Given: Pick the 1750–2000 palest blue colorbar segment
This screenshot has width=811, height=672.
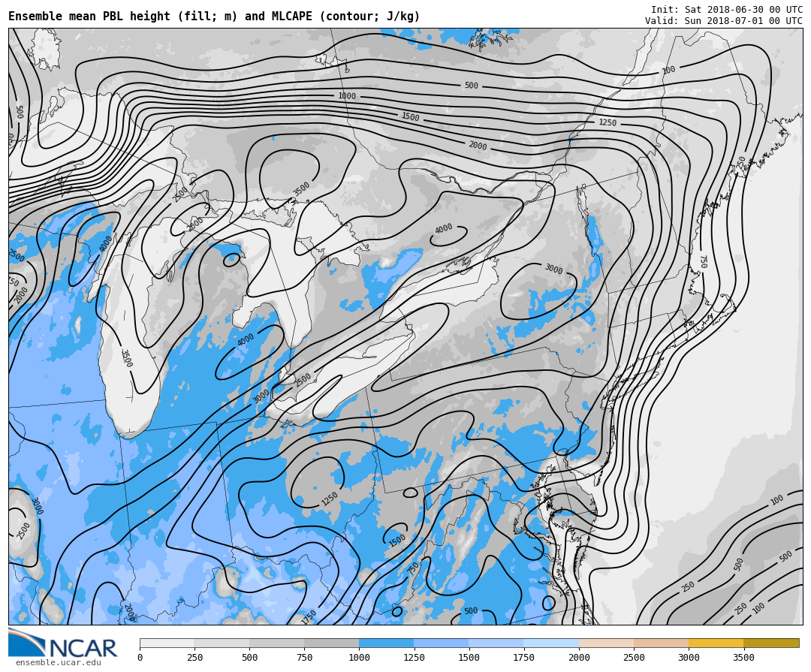Looking at the screenshot, I should 551,643.
